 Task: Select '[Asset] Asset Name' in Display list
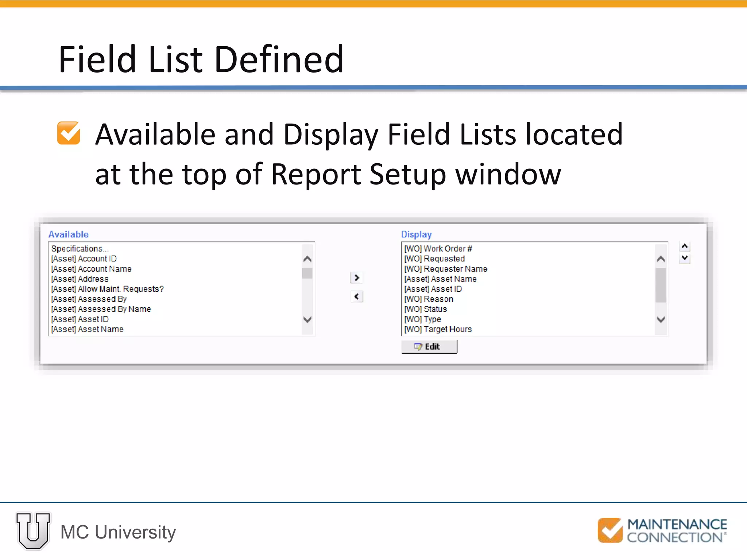click(440, 279)
